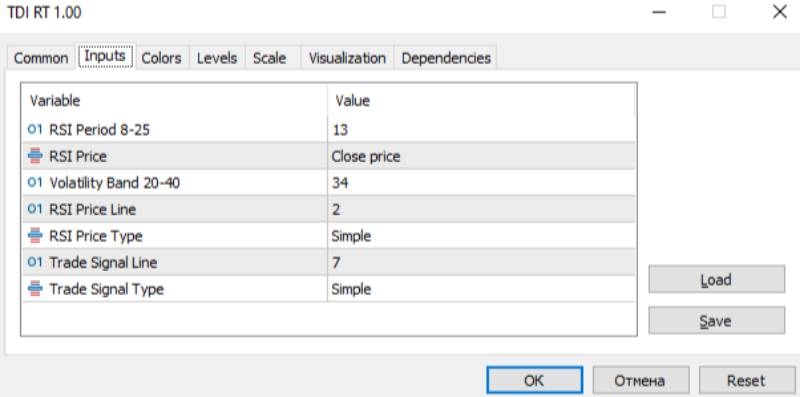Select the RSI Period 8-25 variable name
800x397 pixels.
click(x=99, y=130)
